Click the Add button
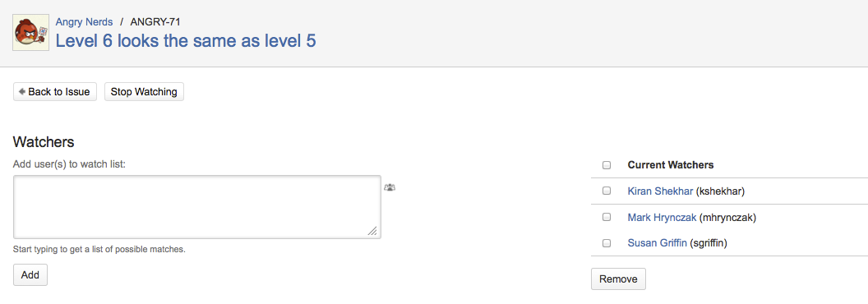868x304 pixels. tap(30, 274)
